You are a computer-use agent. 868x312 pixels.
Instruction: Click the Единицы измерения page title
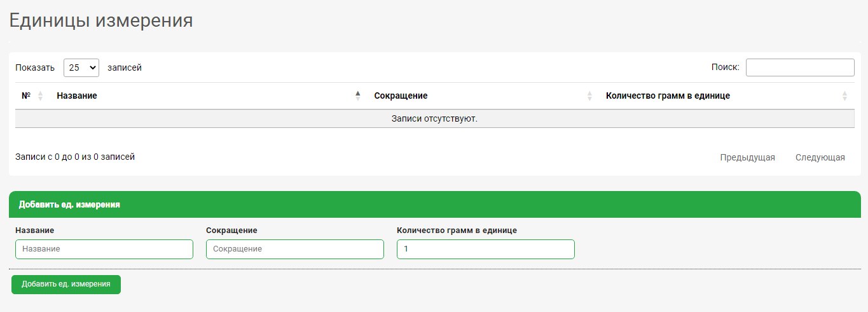pyautogui.click(x=100, y=20)
